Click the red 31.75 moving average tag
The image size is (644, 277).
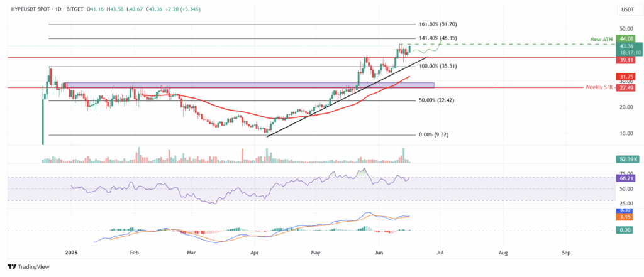(625, 77)
